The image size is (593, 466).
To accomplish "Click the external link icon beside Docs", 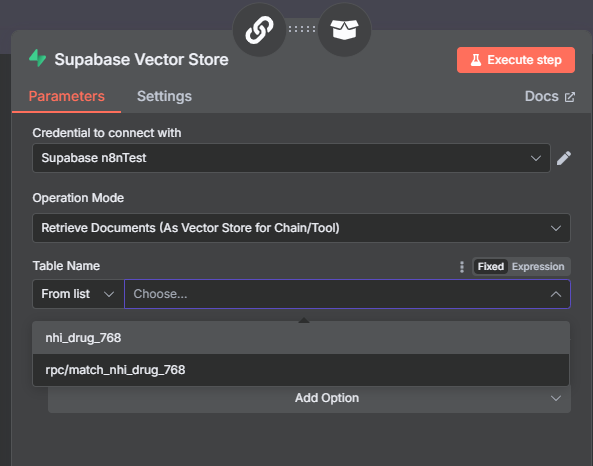I will (570, 97).
